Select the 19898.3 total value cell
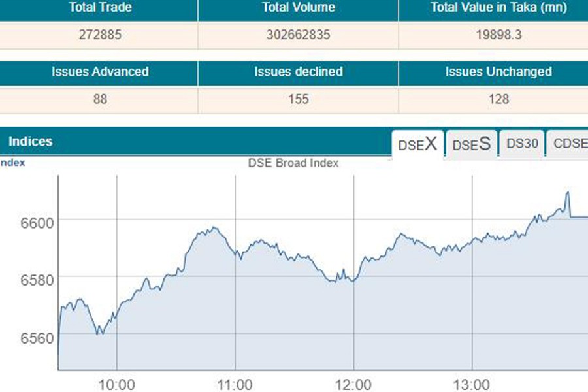The width and height of the screenshot is (588, 392). [x=498, y=35]
